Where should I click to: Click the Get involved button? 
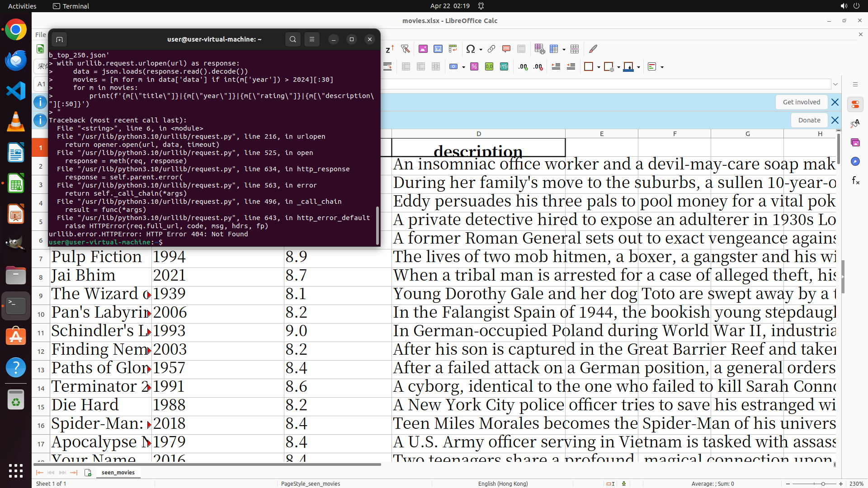(x=801, y=102)
